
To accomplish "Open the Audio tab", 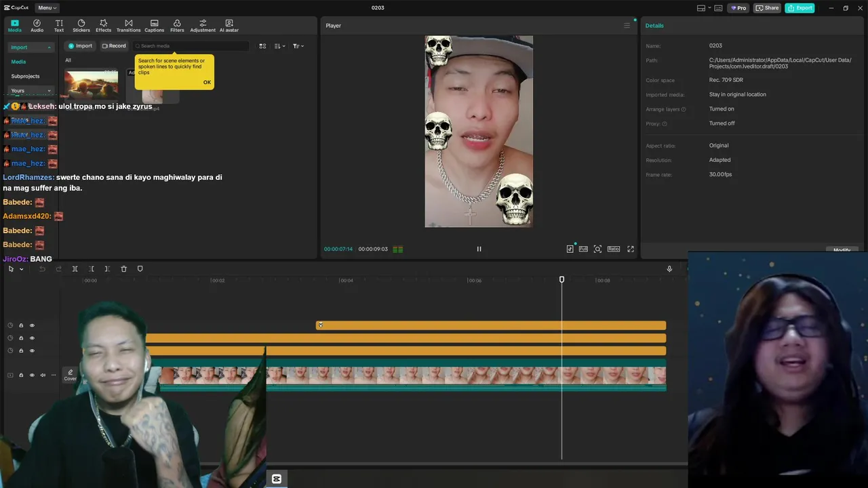I will [x=37, y=26].
